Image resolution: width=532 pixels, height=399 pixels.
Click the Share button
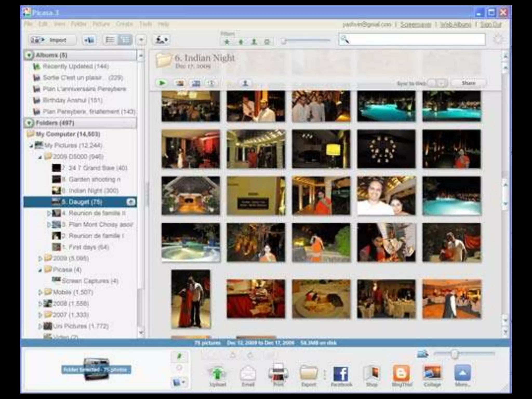coord(469,83)
